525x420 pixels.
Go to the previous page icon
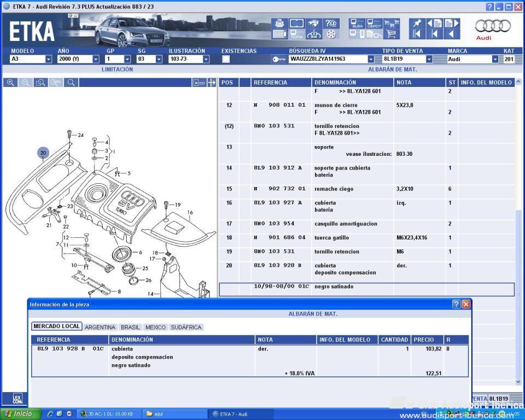[435, 23]
